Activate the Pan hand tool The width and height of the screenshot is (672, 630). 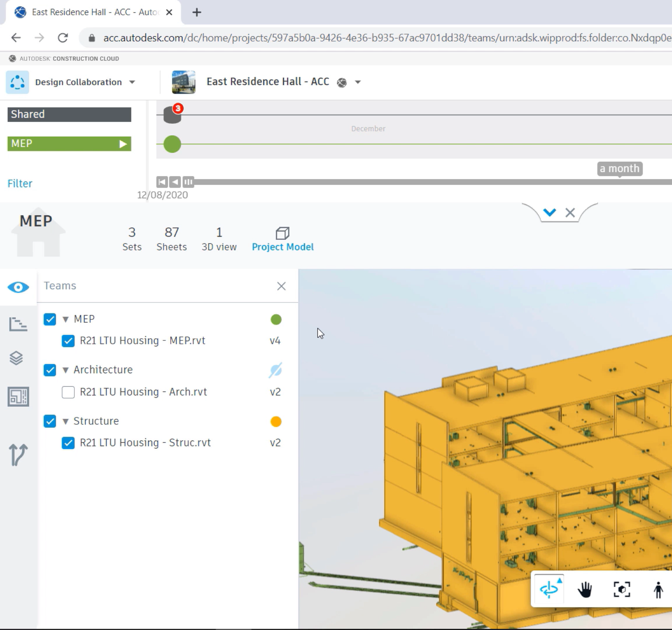coord(584,590)
